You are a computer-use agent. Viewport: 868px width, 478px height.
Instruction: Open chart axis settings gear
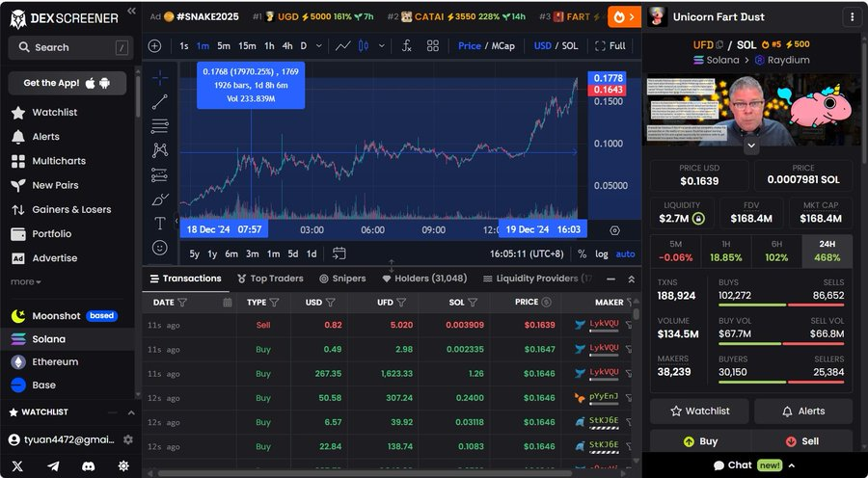click(x=614, y=230)
